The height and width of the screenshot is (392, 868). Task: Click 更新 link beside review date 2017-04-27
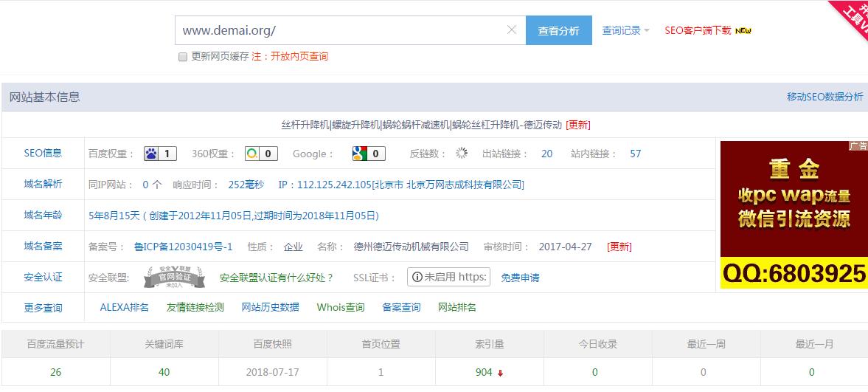(619, 247)
